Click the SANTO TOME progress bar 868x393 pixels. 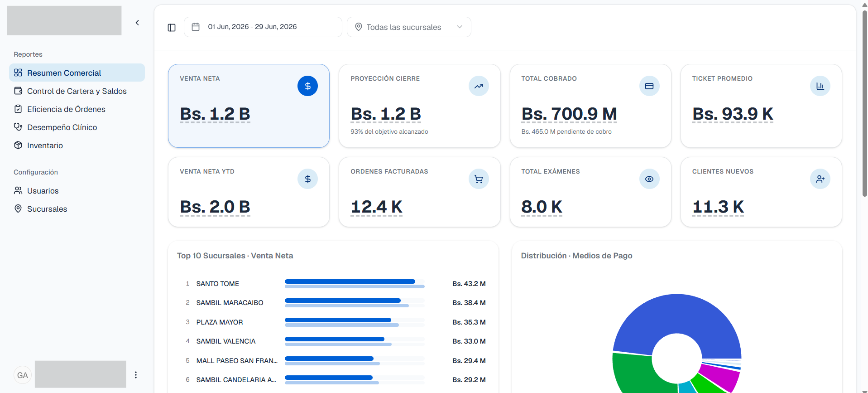tap(355, 284)
